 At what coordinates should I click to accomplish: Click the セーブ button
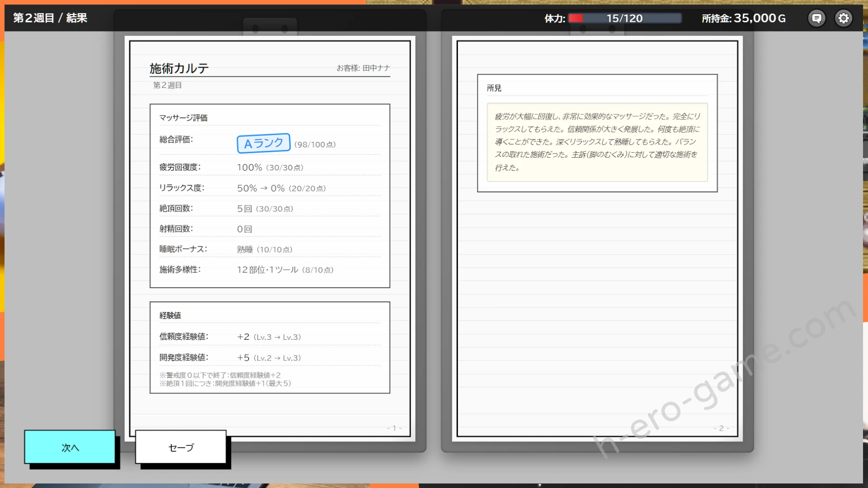click(x=181, y=447)
